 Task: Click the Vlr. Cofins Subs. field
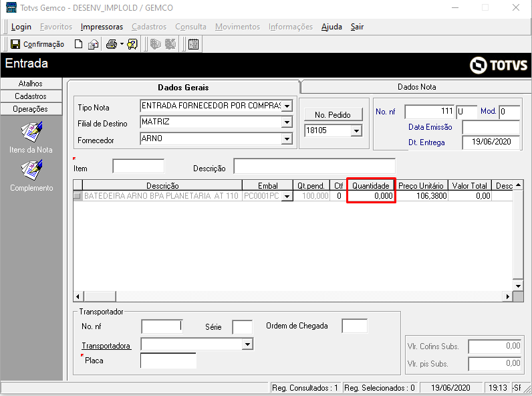point(495,346)
